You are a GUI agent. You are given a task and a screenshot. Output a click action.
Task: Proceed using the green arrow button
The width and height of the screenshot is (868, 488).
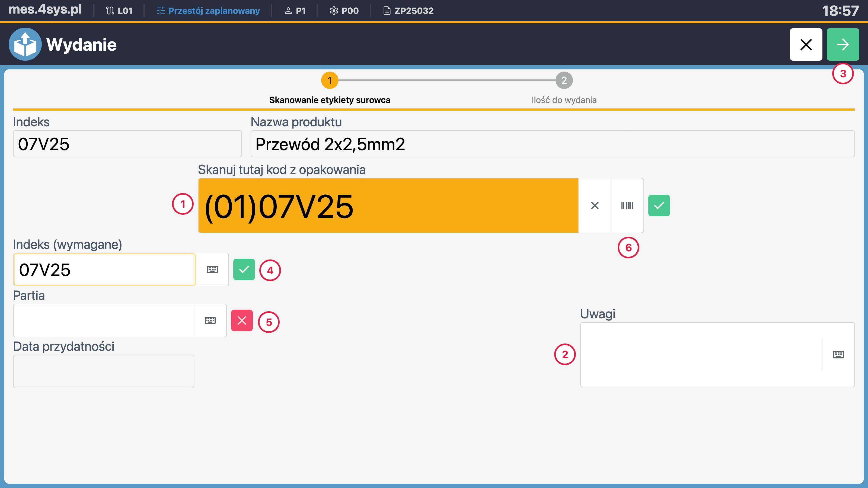click(843, 44)
